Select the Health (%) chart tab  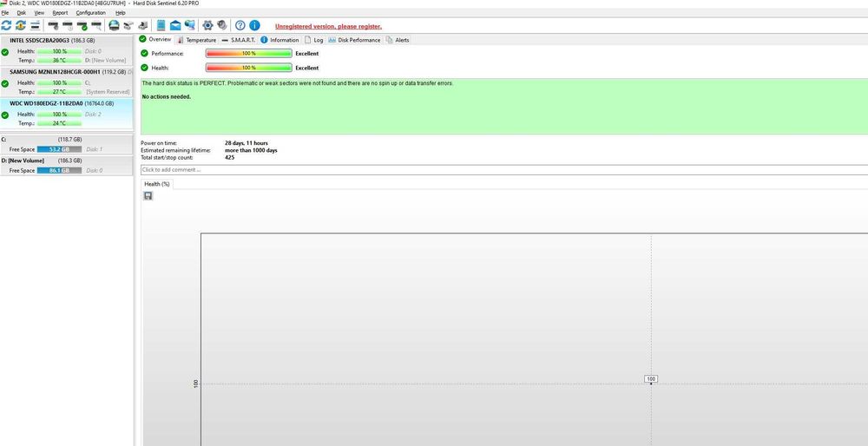[157, 184]
